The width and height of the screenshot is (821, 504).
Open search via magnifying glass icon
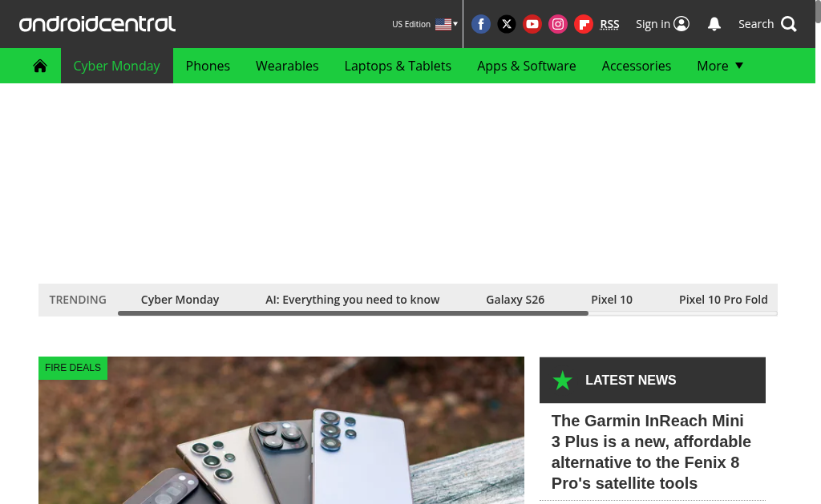coord(789,24)
